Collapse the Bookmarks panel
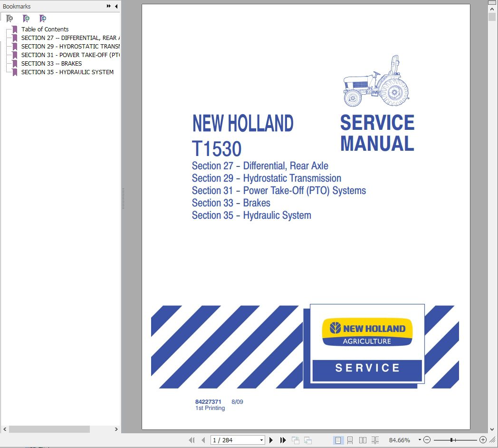The image size is (498, 448). (115, 6)
